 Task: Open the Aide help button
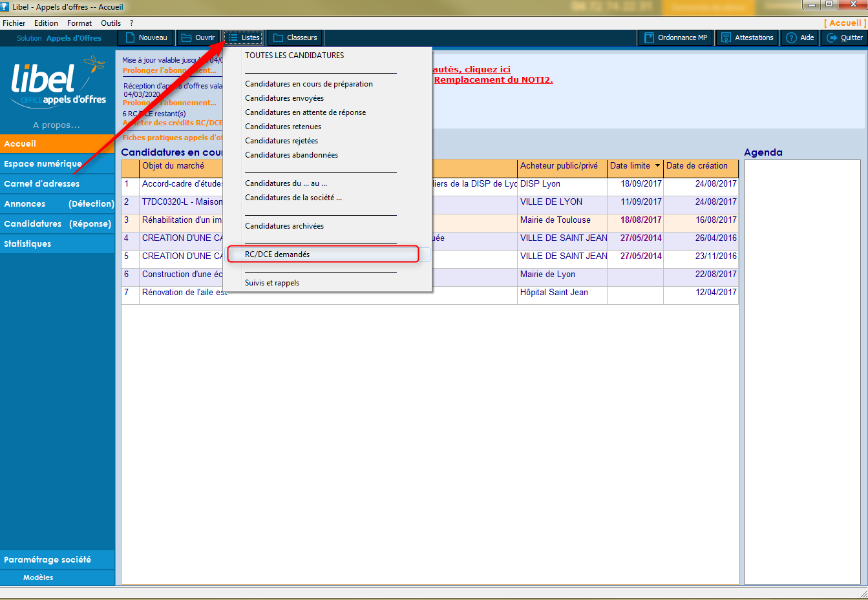coord(800,37)
